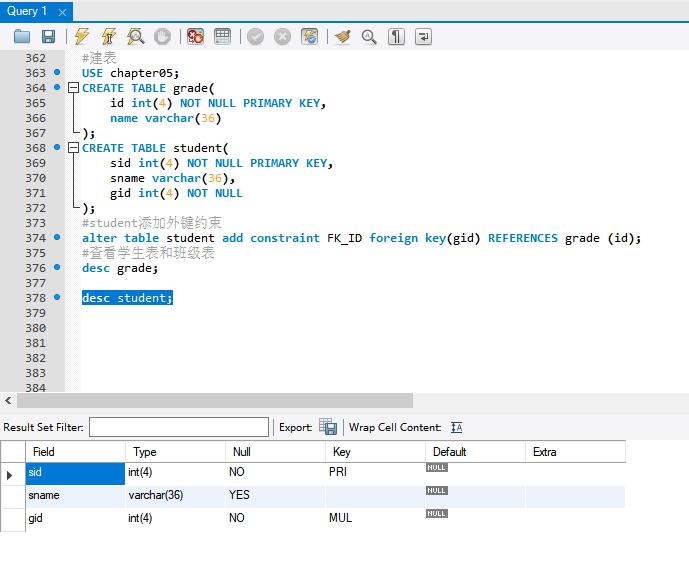The width and height of the screenshot is (689, 563).
Task: Click the alter table statement line
Action: tap(361, 238)
